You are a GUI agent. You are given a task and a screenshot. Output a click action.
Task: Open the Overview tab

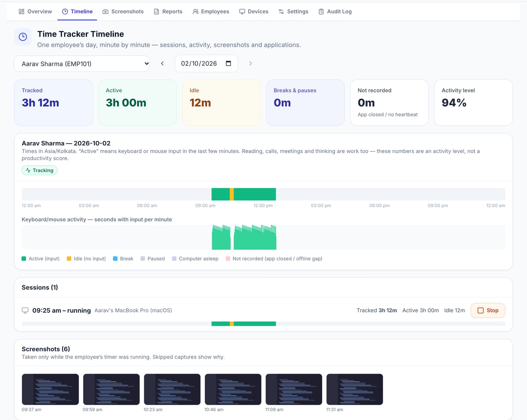coord(35,12)
